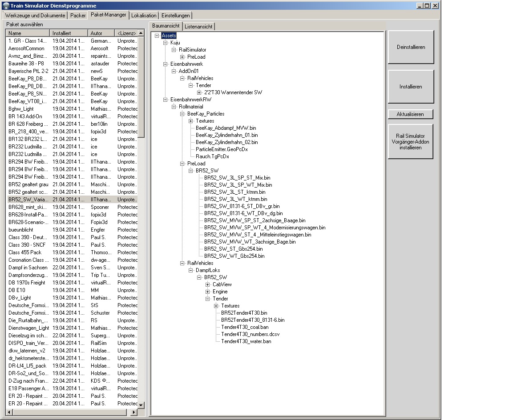Select the bueunblicht package row

(73, 230)
